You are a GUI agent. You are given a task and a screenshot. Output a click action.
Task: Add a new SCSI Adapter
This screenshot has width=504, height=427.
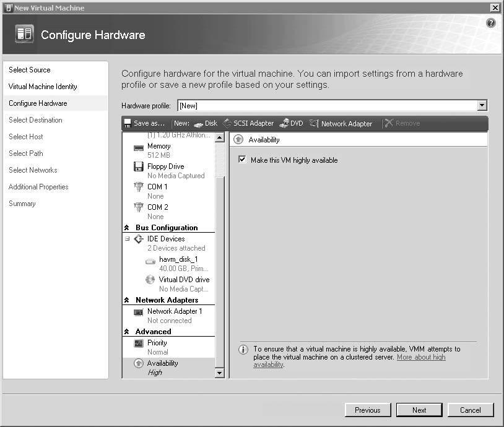coord(248,123)
